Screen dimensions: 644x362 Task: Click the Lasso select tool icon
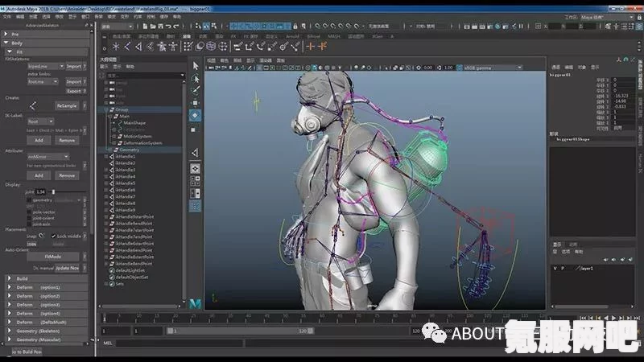pos(196,78)
